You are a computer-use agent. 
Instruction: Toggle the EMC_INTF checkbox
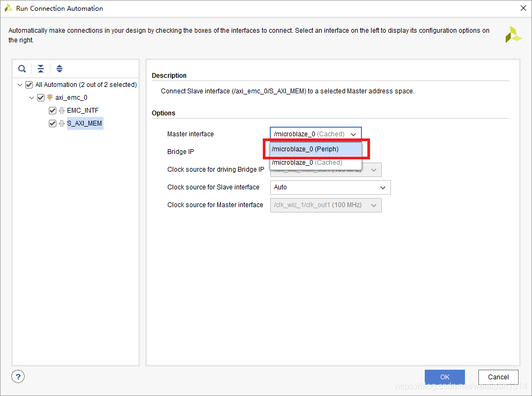point(53,111)
